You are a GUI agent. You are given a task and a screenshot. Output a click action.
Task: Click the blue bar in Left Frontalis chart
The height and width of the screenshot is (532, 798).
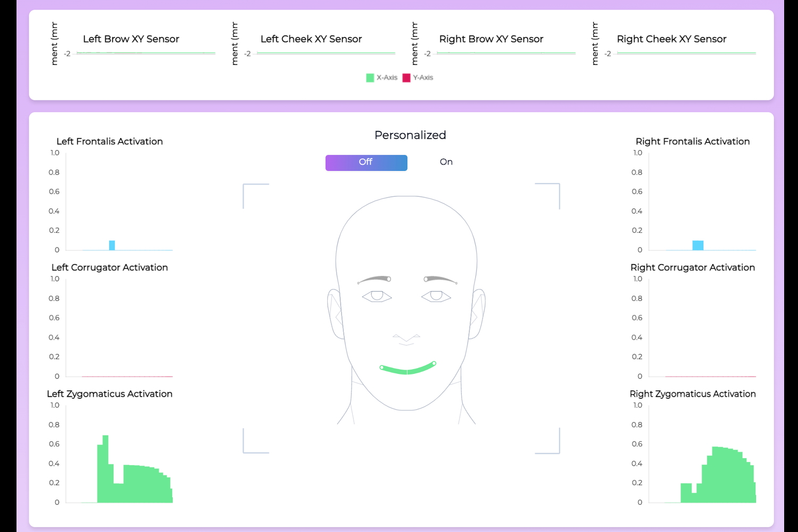click(112, 245)
